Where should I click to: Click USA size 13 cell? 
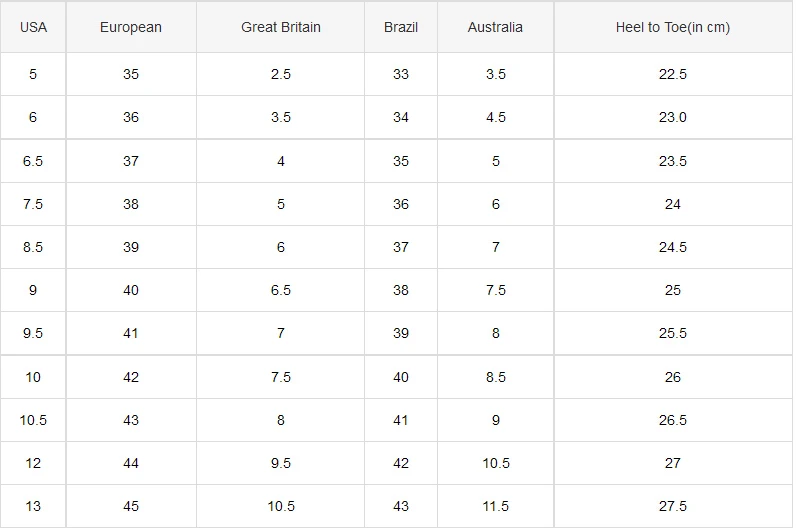click(x=33, y=506)
